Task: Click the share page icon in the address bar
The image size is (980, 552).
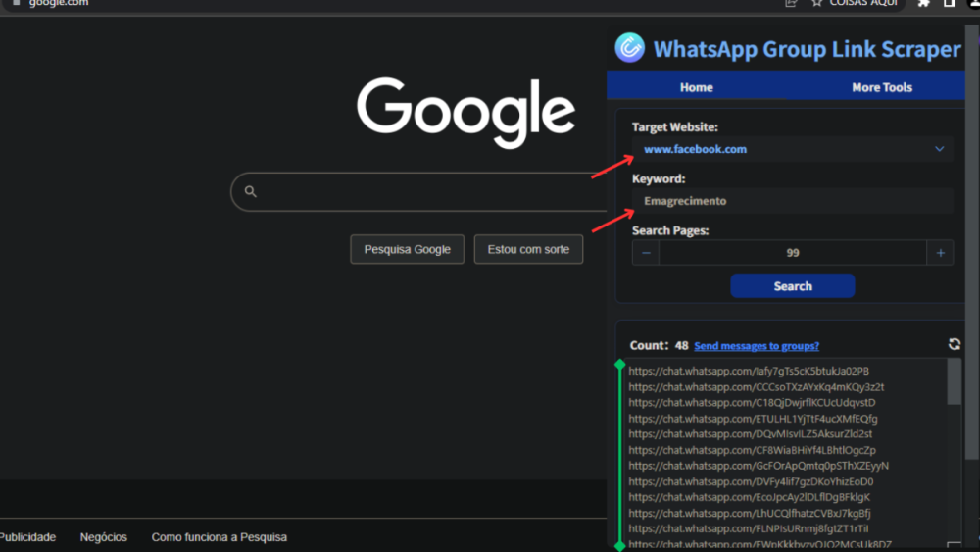Action: tap(791, 3)
